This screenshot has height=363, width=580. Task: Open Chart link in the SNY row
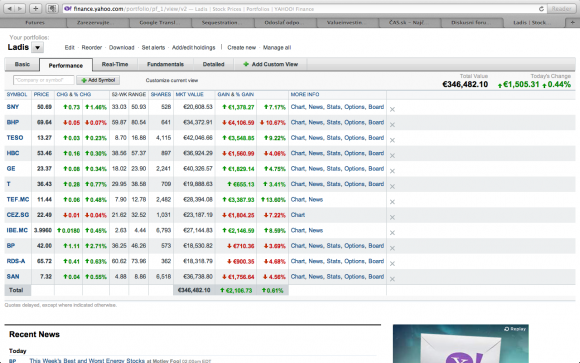pyautogui.click(x=298, y=107)
